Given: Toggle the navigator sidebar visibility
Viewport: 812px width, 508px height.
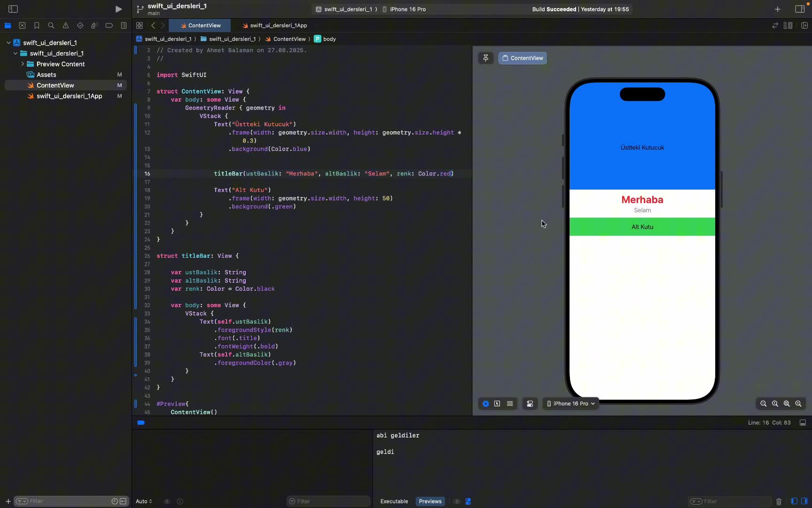Looking at the screenshot, I should (13, 9).
